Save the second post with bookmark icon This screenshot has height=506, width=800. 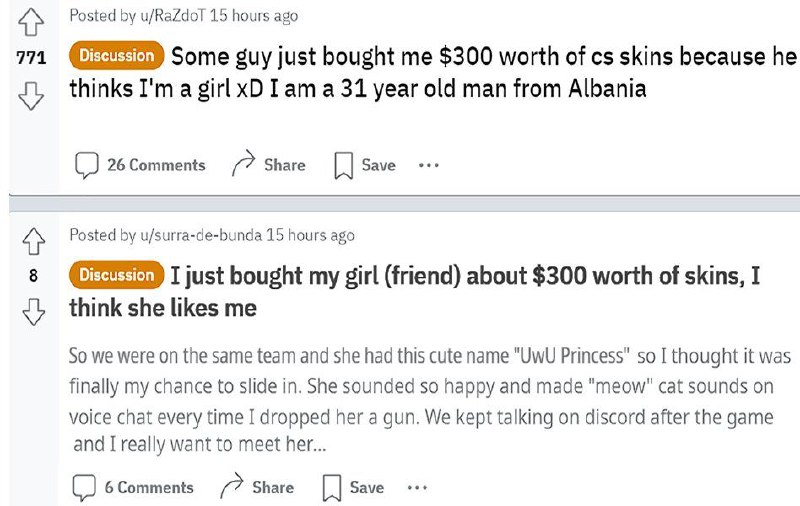pyautogui.click(x=328, y=487)
